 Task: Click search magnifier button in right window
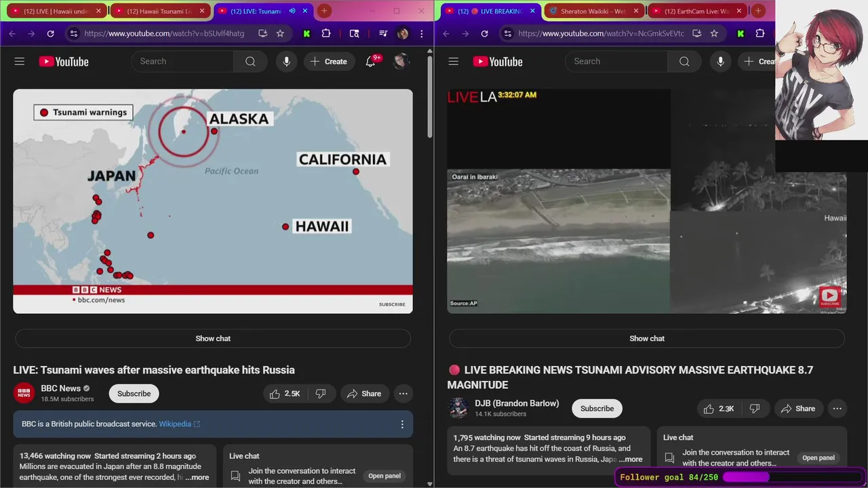coord(684,62)
